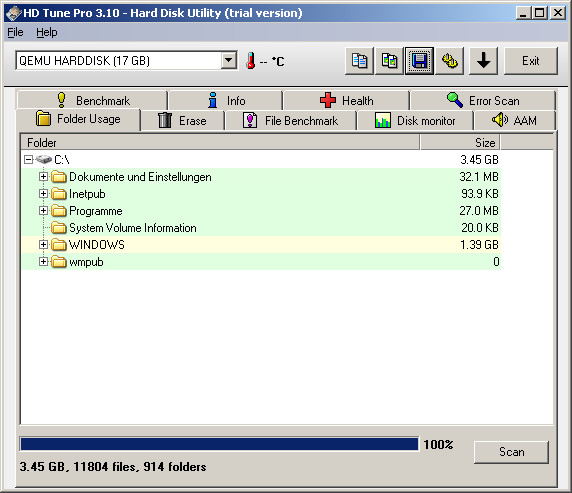Click the HD Tune title bar icon
572x493 pixels.
(13, 13)
